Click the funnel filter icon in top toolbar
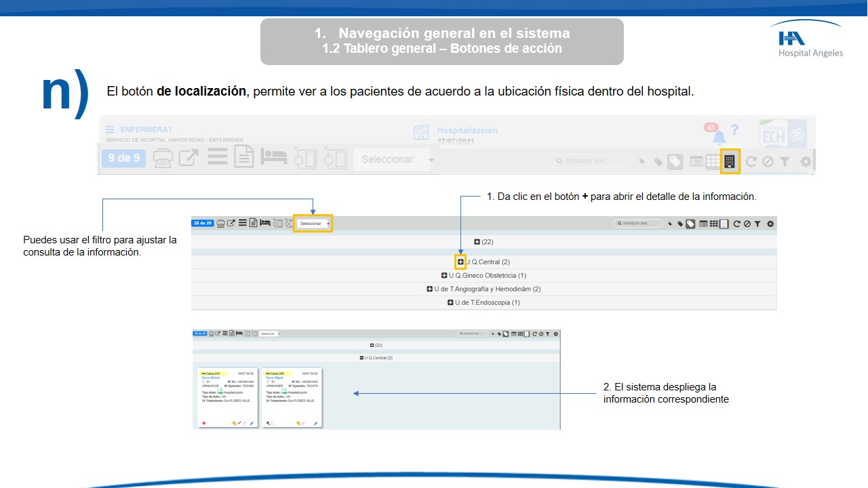Screen dimensions: 868x488 point(785,161)
